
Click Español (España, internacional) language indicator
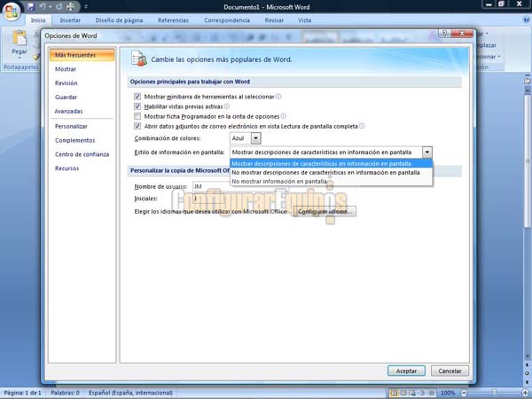pyautogui.click(x=130, y=393)
